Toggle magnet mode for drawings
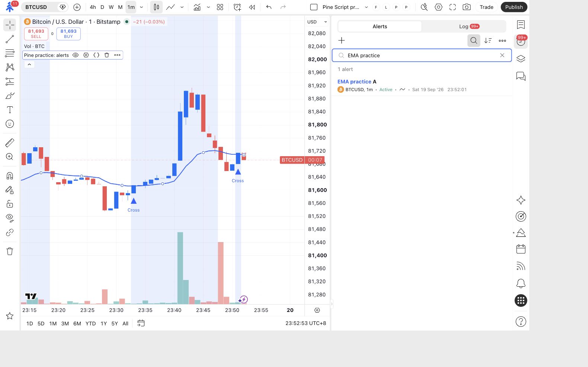This screenshot has width=588, height=367. point(10,176)
